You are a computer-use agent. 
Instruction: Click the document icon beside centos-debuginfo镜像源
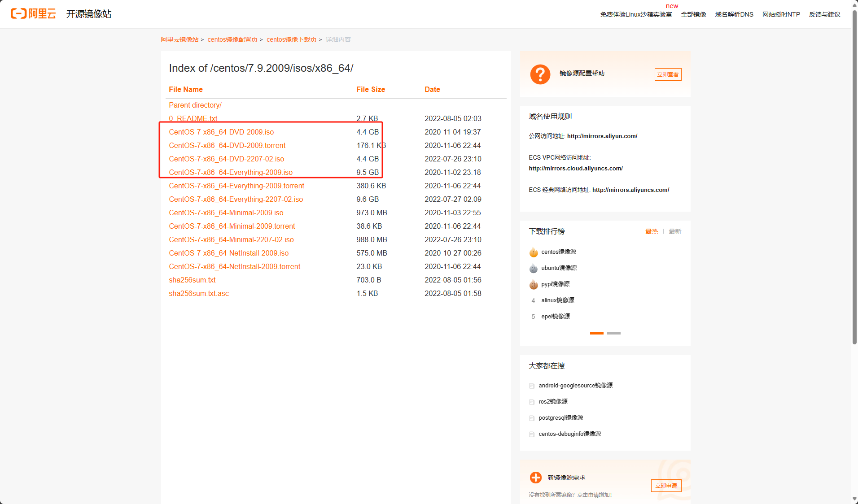tap(532, 434)
